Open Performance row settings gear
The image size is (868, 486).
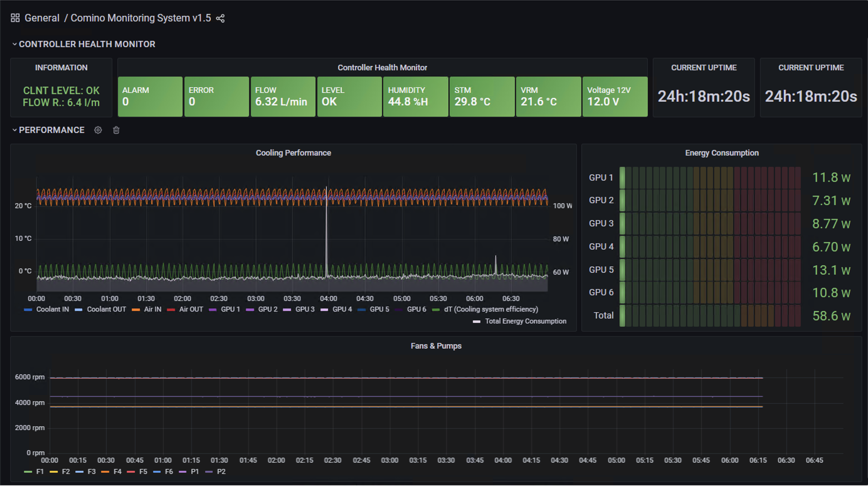(98, 130)
